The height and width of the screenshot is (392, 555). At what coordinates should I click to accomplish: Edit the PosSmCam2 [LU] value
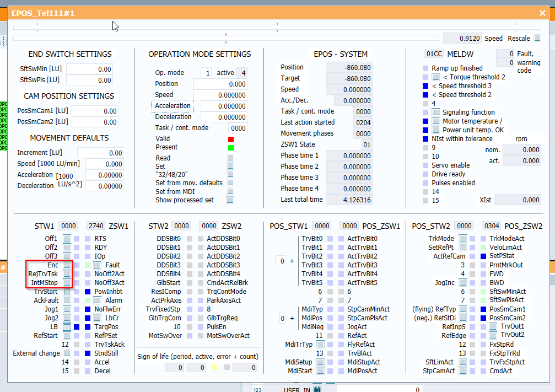point(95,122)
